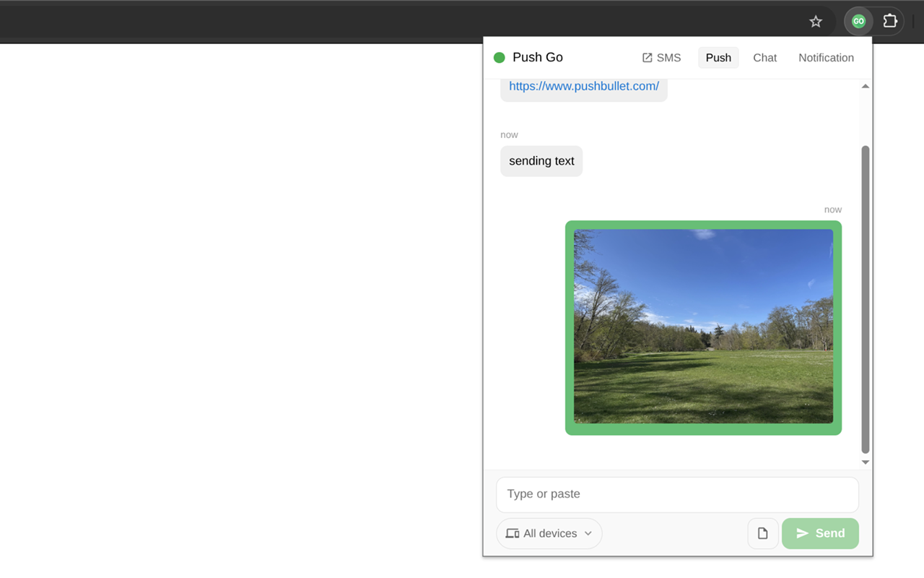Click the 'now' timestamp above sending text
This screenshot has height=578, width=924.
(509, 135)
